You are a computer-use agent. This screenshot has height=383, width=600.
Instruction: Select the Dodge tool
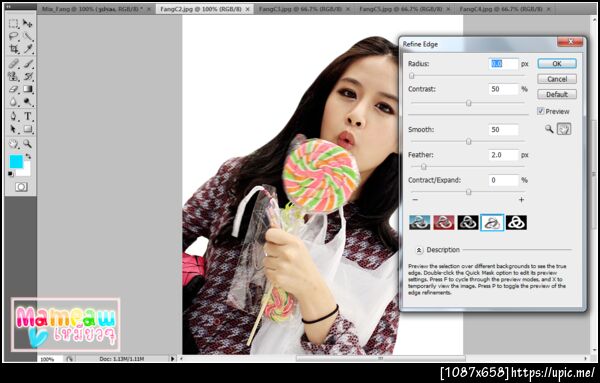pos(28,102)
